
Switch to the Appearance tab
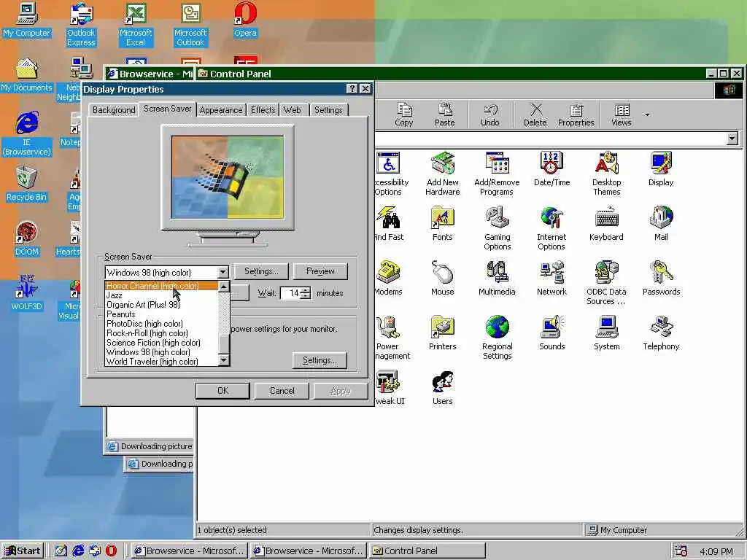click(220, 110)
